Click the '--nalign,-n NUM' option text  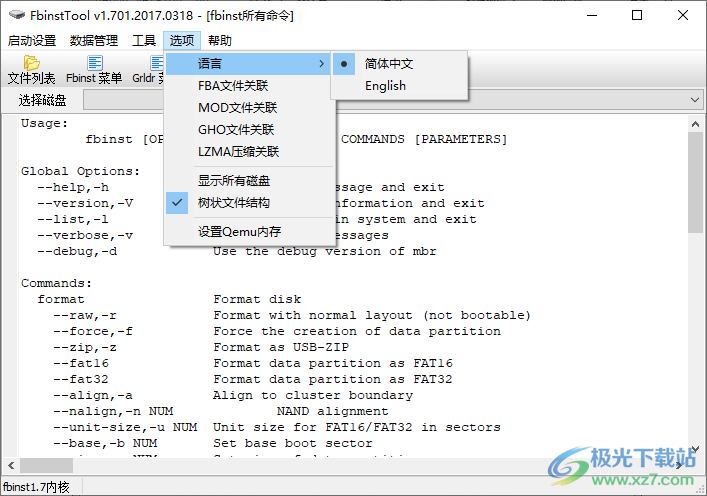pos(113,412)
